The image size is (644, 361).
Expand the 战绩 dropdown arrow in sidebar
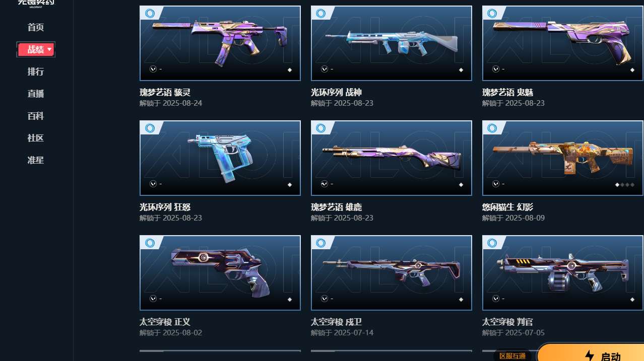(x=49, y=49)
